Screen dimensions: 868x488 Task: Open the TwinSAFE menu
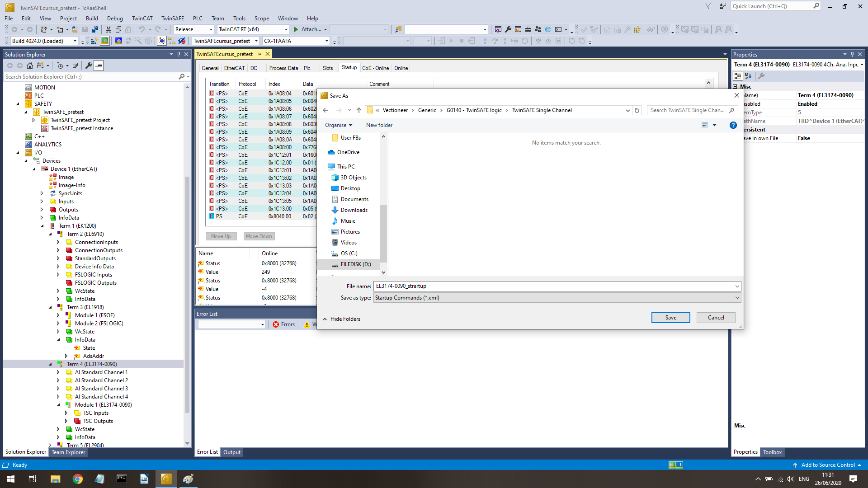coord(172,19)
